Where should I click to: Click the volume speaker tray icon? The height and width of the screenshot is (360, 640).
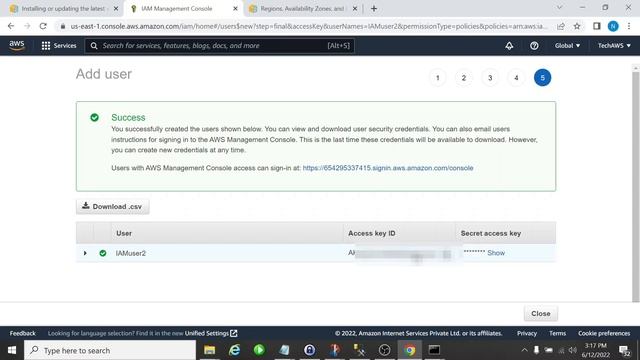(573, 350)
